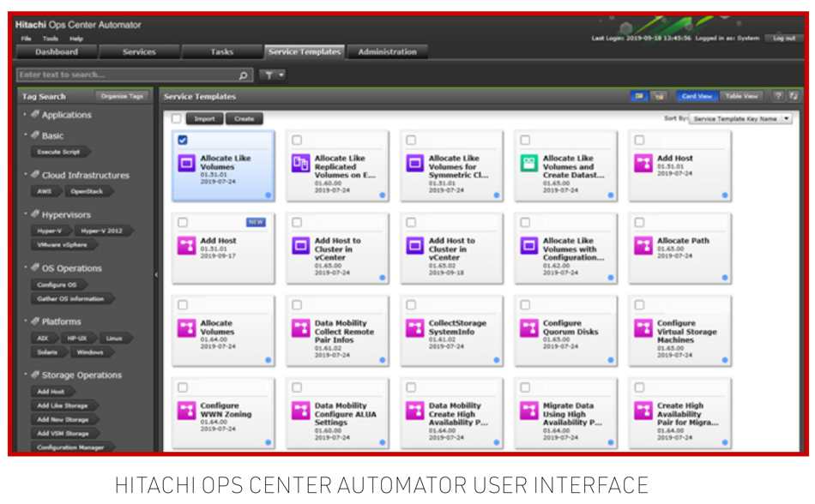Check the Allocate Like Replicated Volumes card
Viewport: 815px width, 504px height.
click(297, 141)
